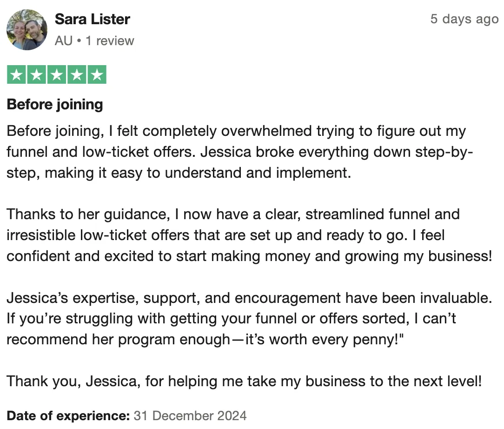Image resolution: width=504 pixels, height=429 pixels.
Task: Open Sara Lister's profile photo
Action: point(27,30)
